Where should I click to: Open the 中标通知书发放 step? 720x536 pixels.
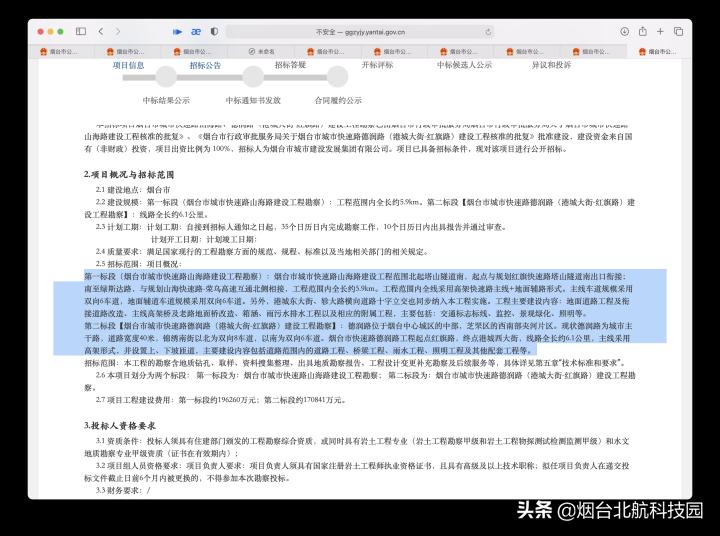tap(253, 100)
